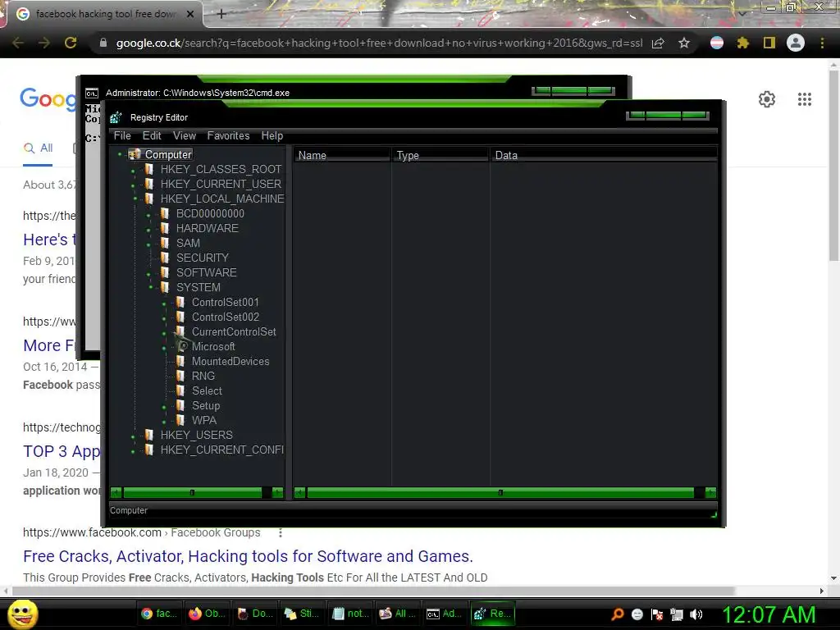Expand the HKEY_CLASSES_ROOT node expander

pyautogui.click(x=133, y=171)
